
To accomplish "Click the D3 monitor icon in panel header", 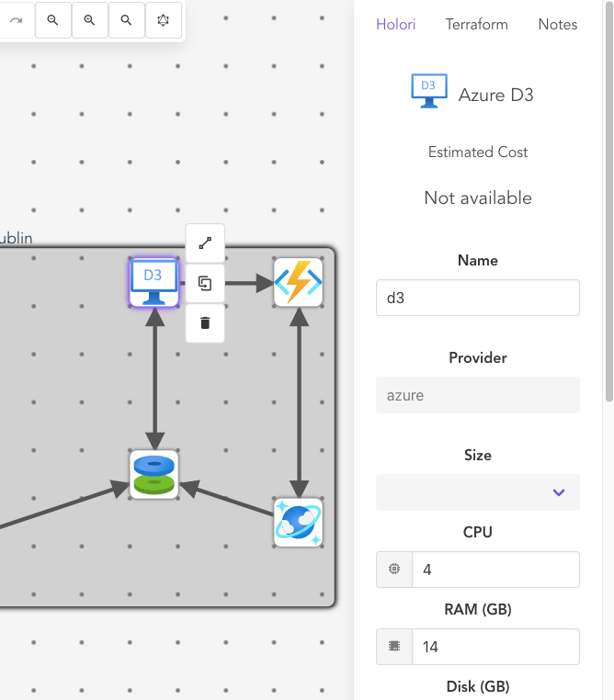I will click(429, 91).
